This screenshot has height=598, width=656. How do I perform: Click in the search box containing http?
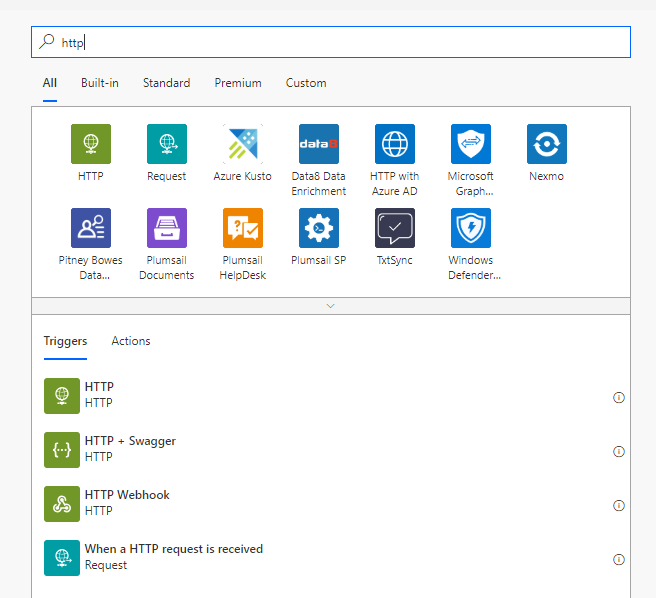(331, 42)
